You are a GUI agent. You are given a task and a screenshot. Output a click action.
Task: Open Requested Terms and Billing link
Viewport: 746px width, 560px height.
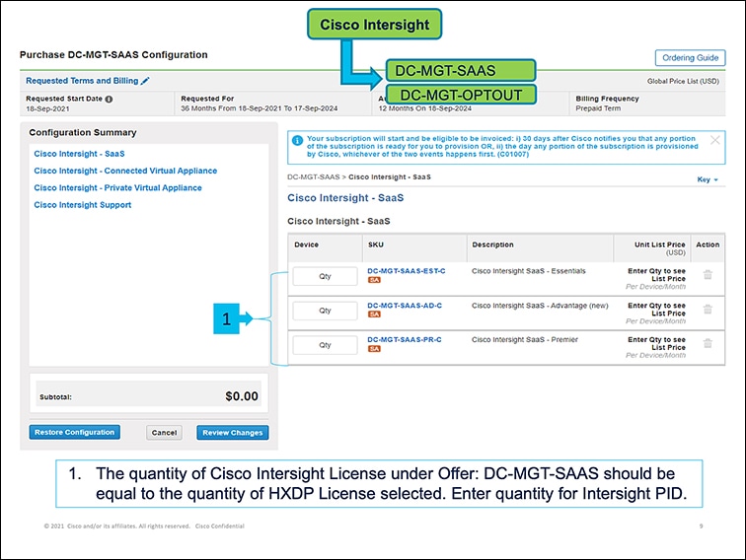pyautogui.click(x=82, y=81)
